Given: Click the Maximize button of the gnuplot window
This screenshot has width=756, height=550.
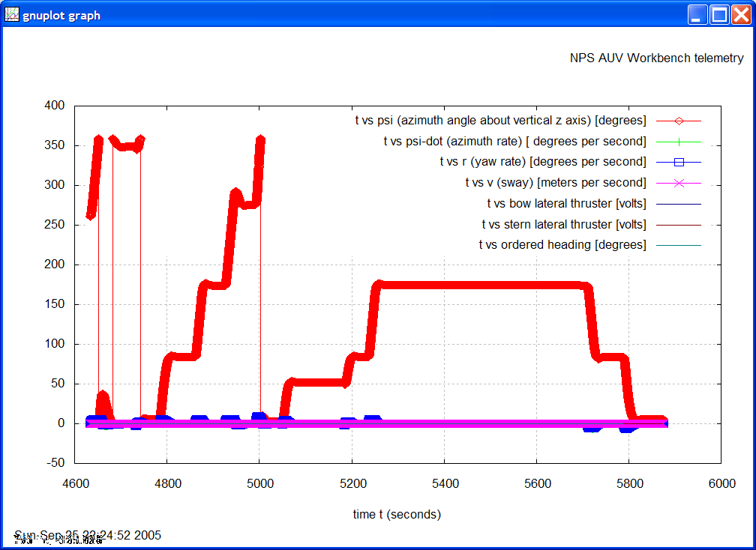Looking at the screenshot, I should click(x=718, y=13).
